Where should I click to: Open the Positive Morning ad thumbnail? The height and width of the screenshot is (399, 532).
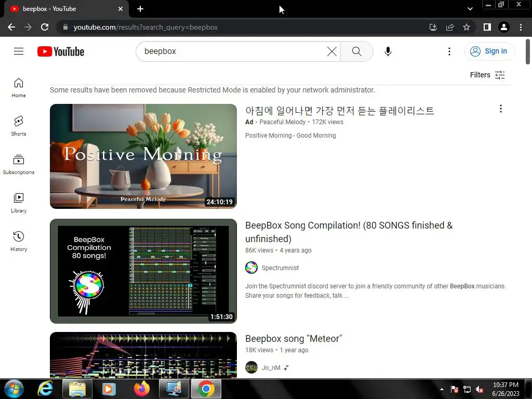coord(143,156)
